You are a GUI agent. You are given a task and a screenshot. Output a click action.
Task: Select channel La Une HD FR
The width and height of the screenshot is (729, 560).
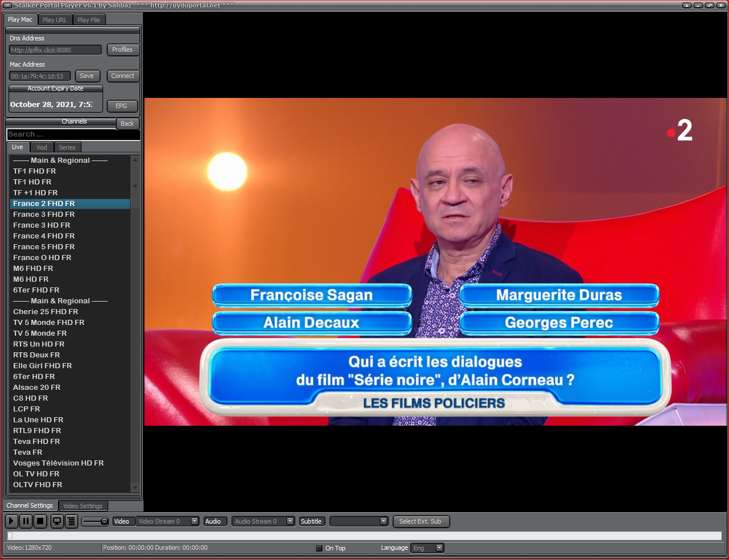(x=71, y=420)
